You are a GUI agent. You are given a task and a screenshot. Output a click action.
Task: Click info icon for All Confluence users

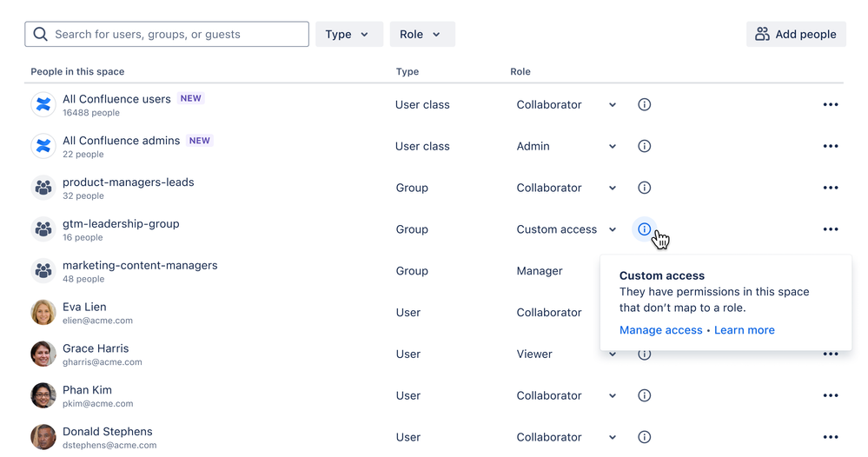coord(644,104)
